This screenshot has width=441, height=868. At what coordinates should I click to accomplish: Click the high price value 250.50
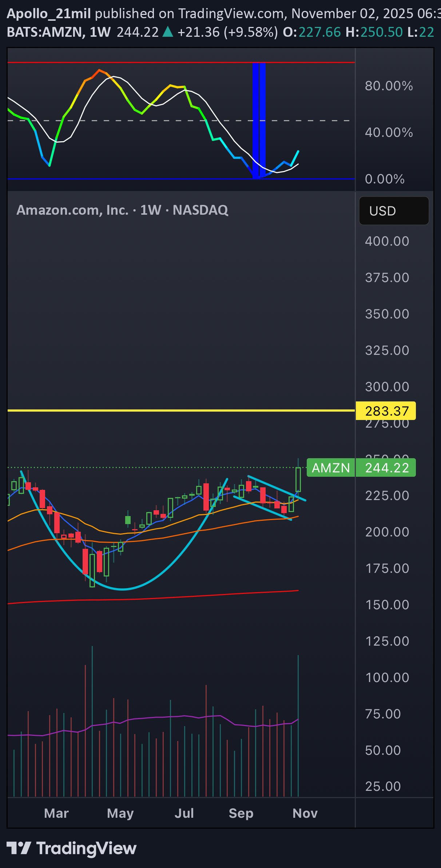point(382,32)
